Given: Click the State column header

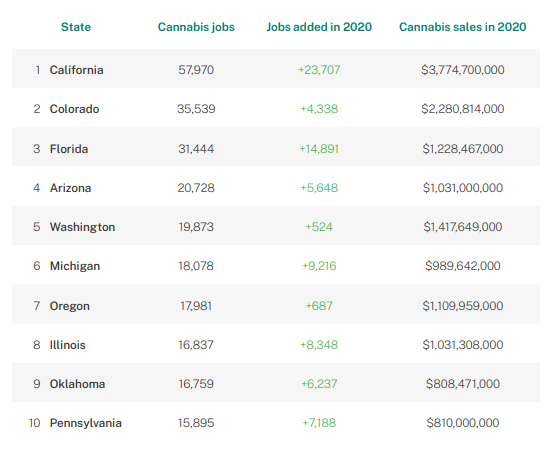Looking at the screenshot, I should [76, 27].
